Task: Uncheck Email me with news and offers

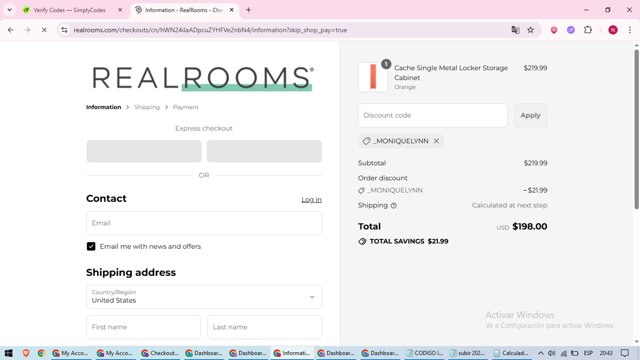Action: [91, 246]
